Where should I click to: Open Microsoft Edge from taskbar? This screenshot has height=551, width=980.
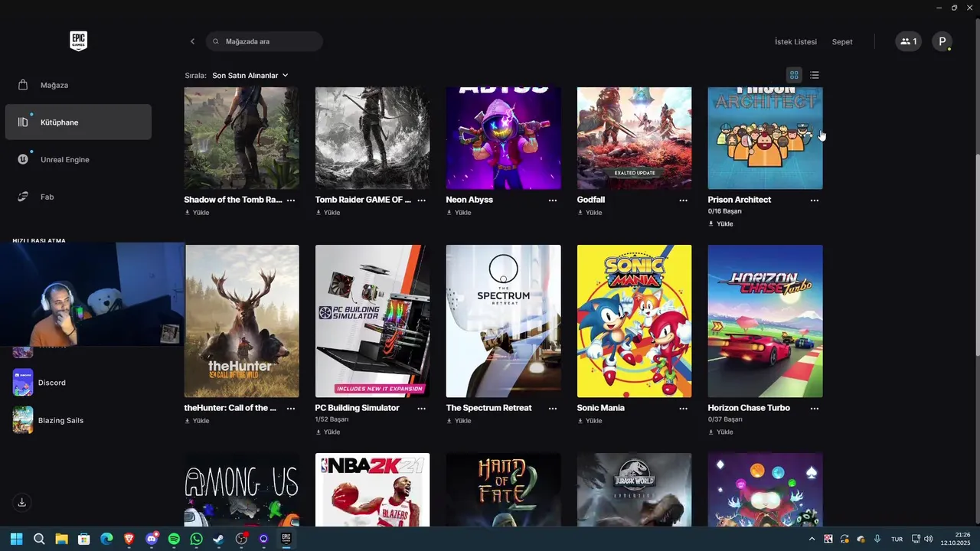pos(106,539)
